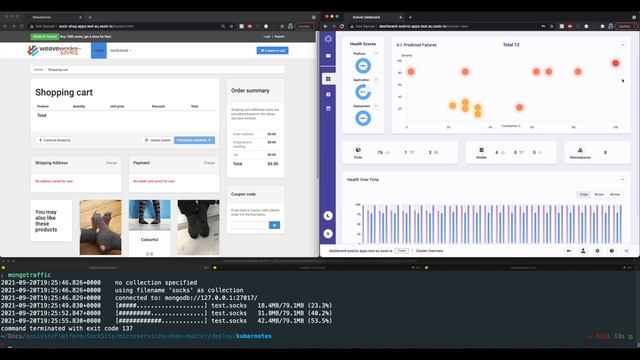Click the coupon code input field
The height and width of the screenshot is (360, 640).
pos(250,225)
